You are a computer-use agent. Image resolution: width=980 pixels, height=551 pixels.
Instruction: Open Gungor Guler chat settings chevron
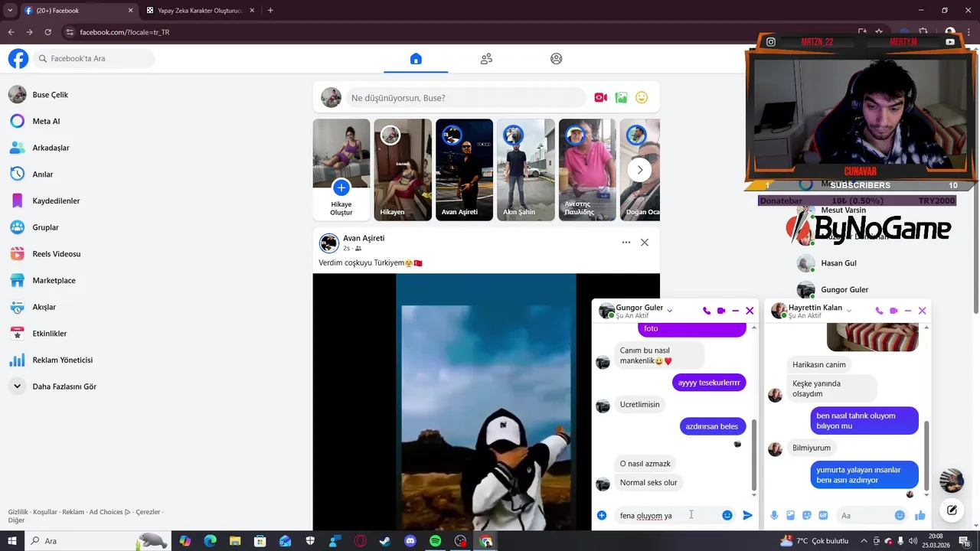pyautogui.click(x=670, y=311)
